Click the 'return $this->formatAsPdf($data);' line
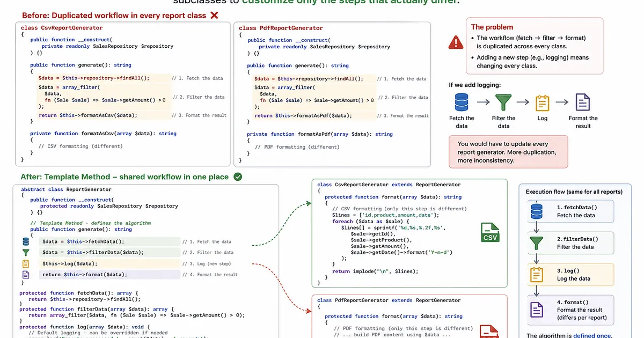The width and height of the screenshot is (644, 338). point(303,116)
